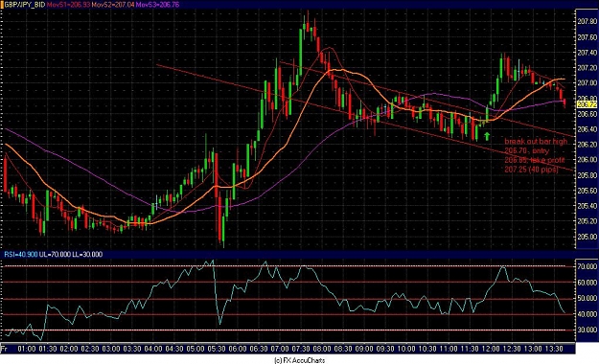Click the 09:00 time axis label

(x=364, y=349)
